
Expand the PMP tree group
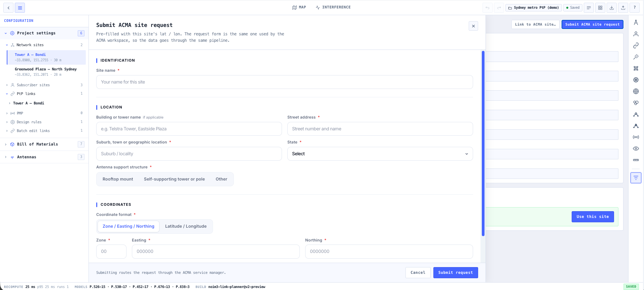7,114
